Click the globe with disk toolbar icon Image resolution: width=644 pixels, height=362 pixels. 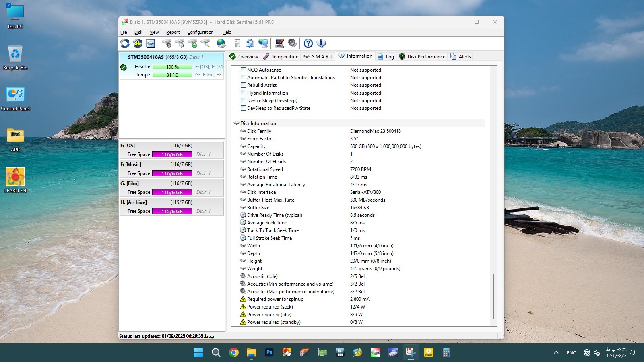tap(221, 43)
